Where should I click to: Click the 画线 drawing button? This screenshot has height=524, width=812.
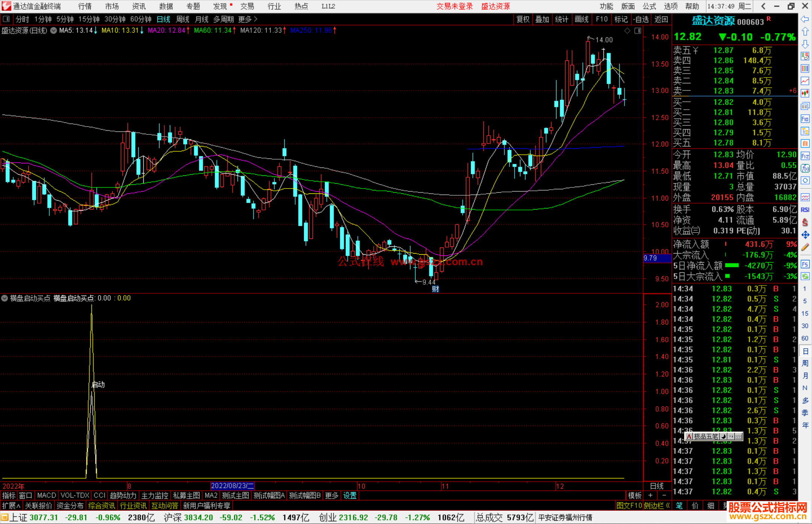point(582,19)
